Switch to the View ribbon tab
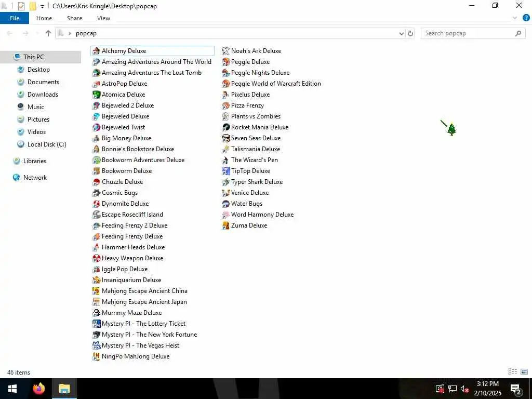Image resolution: width=532 pixels, height=399 pixels. coord(103,18)
